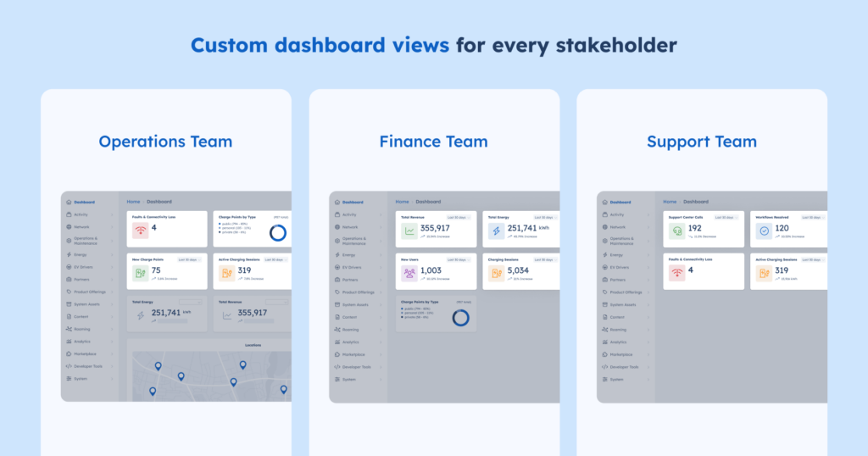Click the green headset icon for Support Center Calls

677,231
